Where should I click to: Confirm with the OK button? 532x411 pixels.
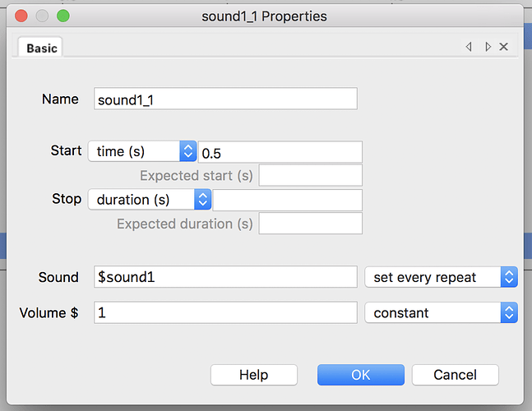tap(360, 375)
